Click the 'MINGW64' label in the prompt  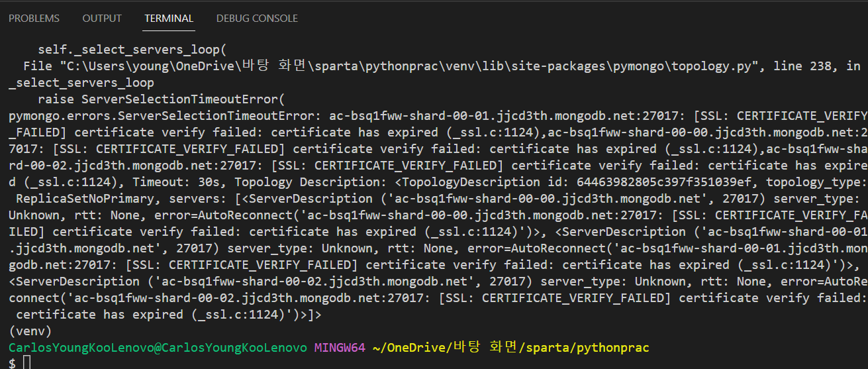[340, 348]
